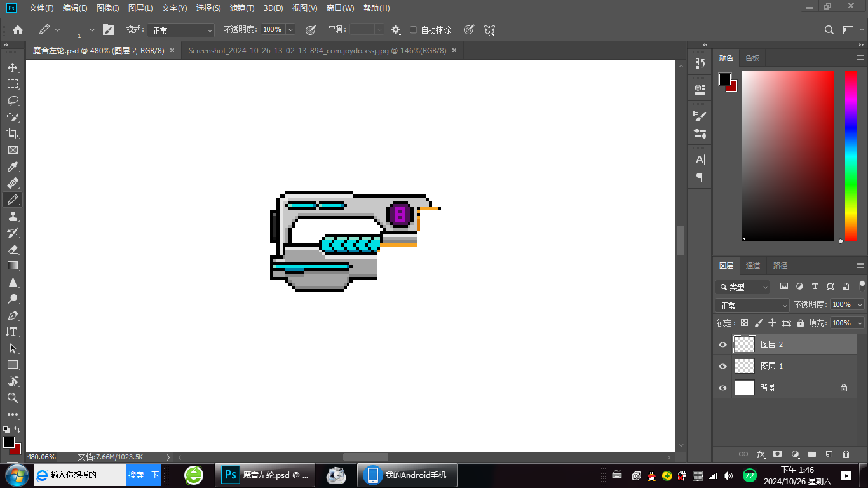Click the new group folder icon
Screen dimensions: 868x488
811,454
